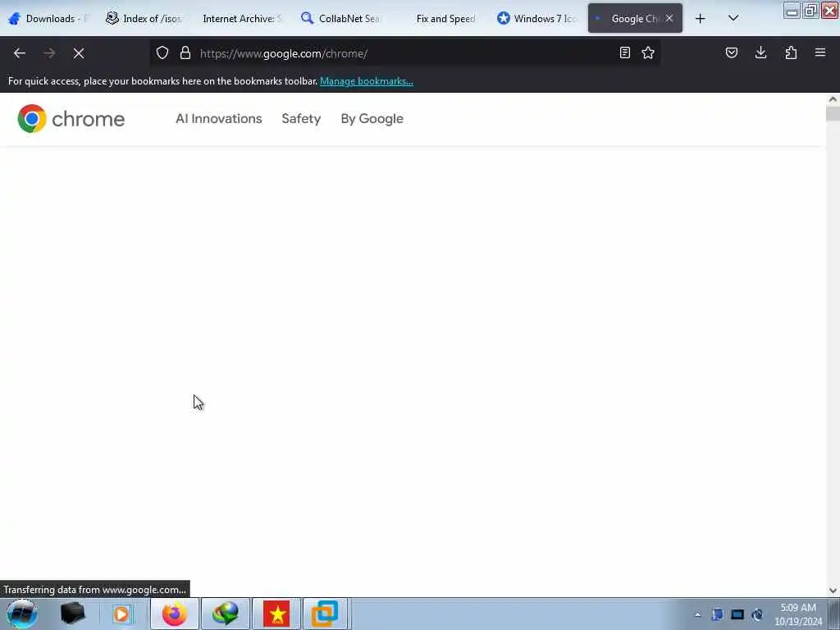Open Firefox application menu

point(820,52)
